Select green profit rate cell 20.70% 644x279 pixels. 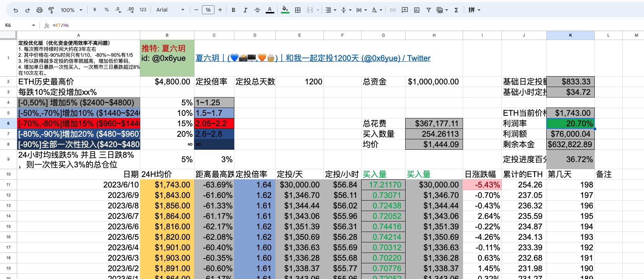(570, 123)
